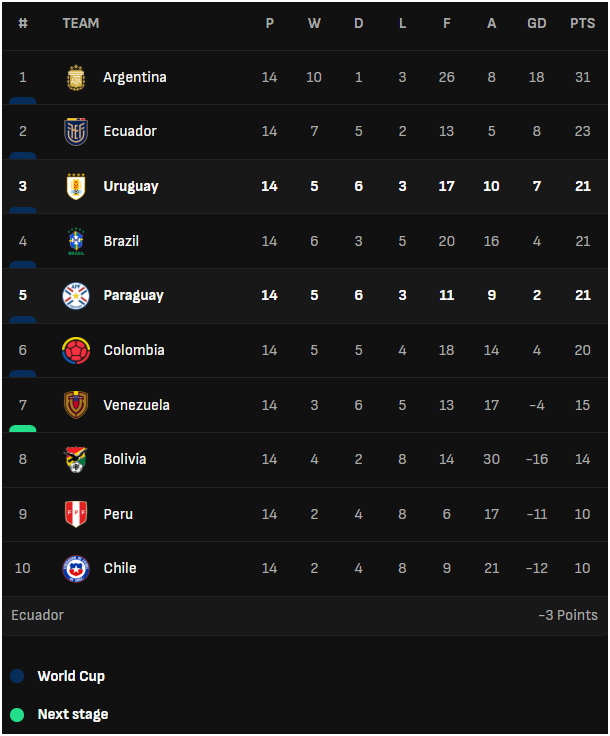
Task: Click the Uruguay team crest icon
Action: (x=76, y=186)
